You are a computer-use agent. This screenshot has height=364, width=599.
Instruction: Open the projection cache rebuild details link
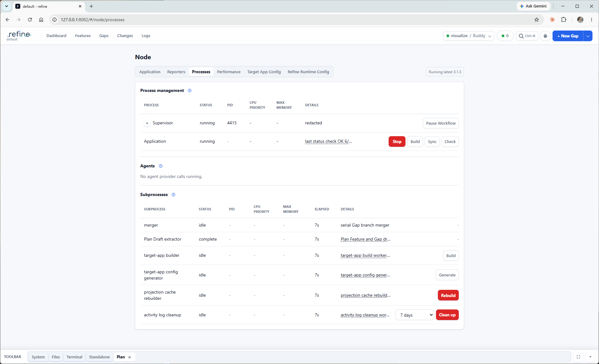pyautogui.click(x=365, y=295)
